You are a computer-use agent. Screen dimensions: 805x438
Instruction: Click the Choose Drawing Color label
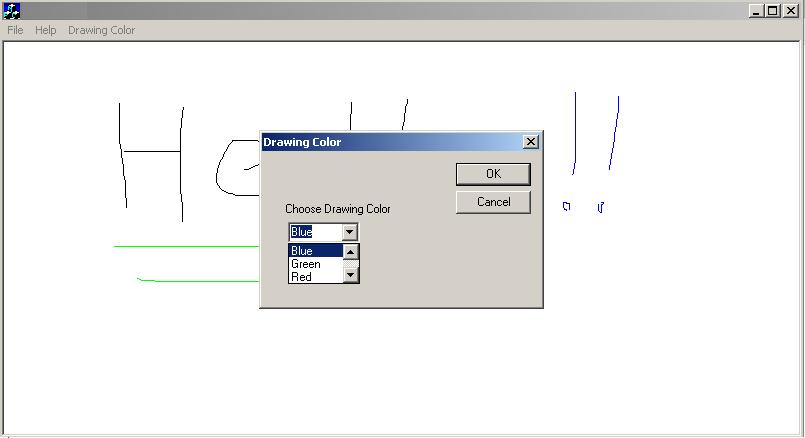coord(338,209)
